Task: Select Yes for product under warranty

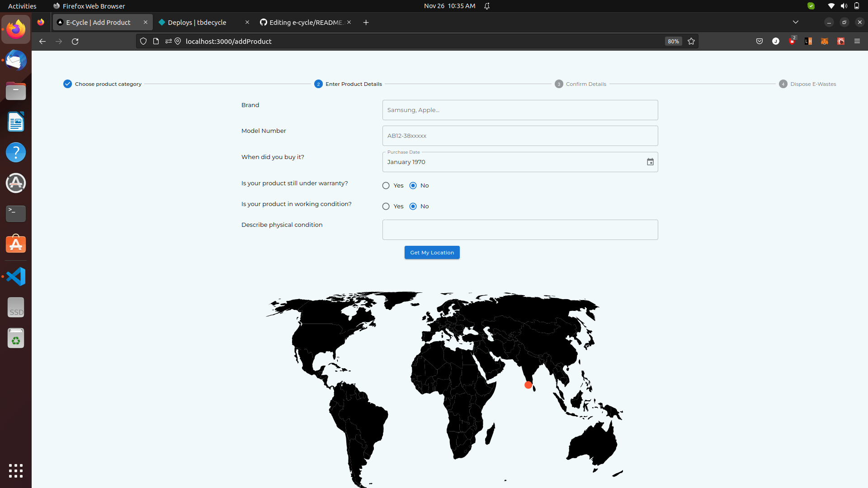Action: 386,186
